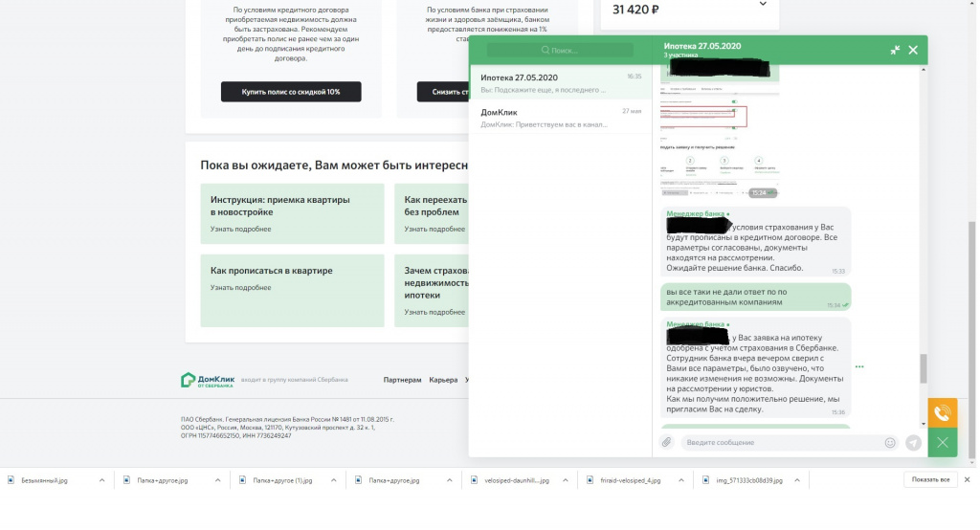Open the Партнерам footer link
The image size is (980, 530).
403,380
